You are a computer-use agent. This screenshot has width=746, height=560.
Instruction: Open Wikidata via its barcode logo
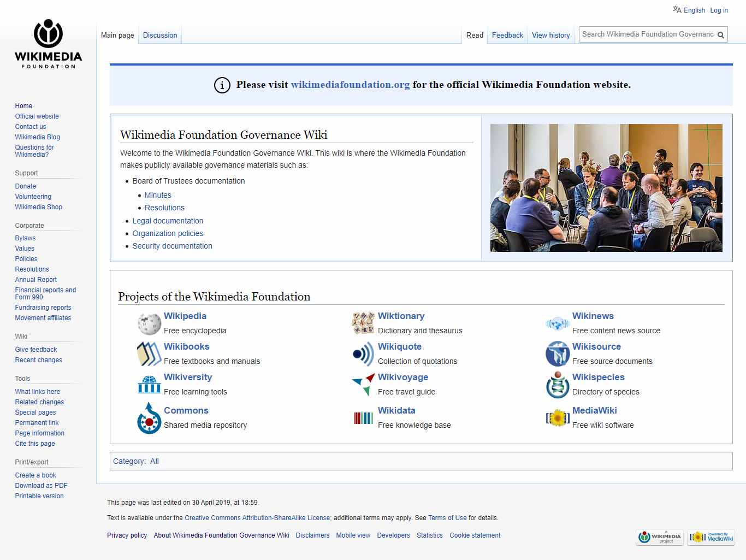tap(363, 418)
